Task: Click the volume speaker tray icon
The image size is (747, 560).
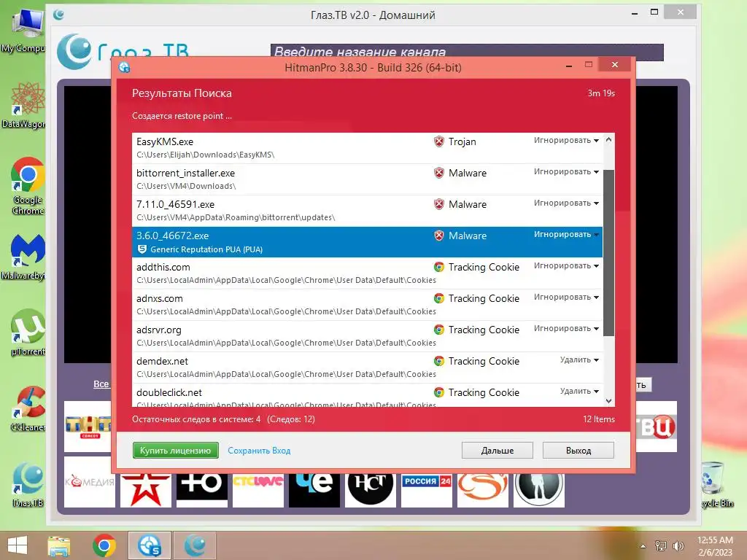Action: coord(678,545)
